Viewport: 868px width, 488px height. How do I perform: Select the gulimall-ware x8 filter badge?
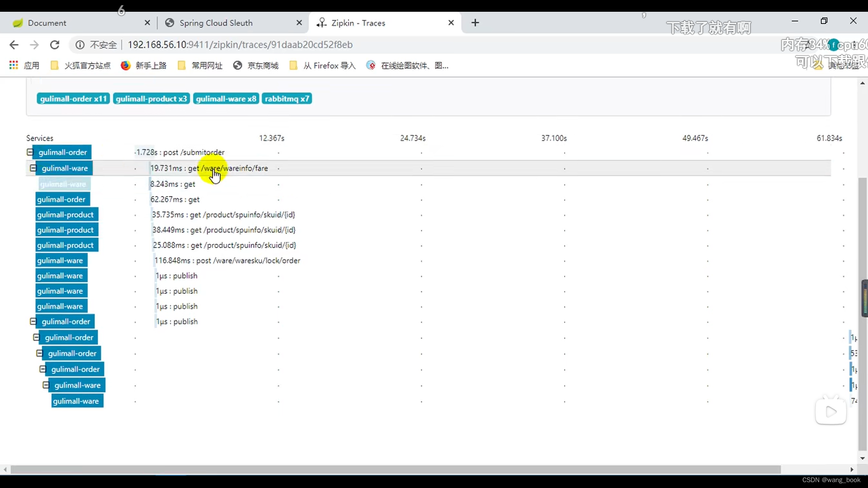click(225, 99)
